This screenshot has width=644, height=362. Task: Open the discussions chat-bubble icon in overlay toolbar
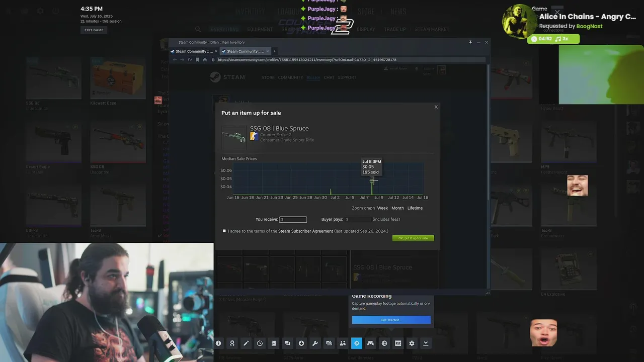(x=287, y=343)
